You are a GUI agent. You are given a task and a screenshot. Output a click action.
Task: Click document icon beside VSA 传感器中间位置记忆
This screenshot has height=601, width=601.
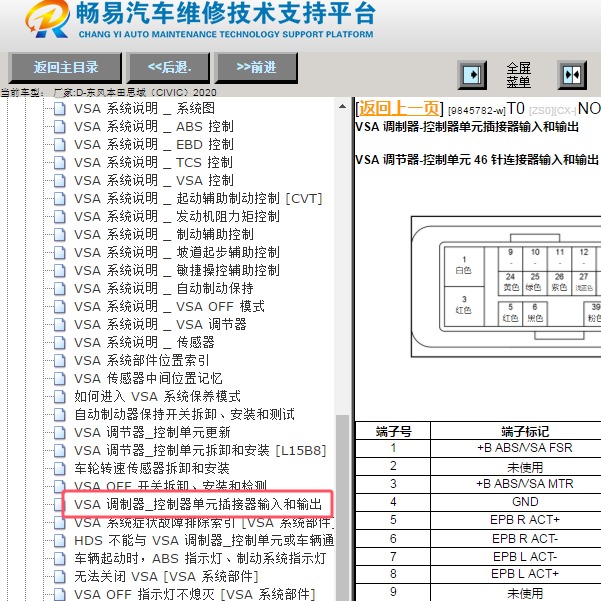click(59, 379)
